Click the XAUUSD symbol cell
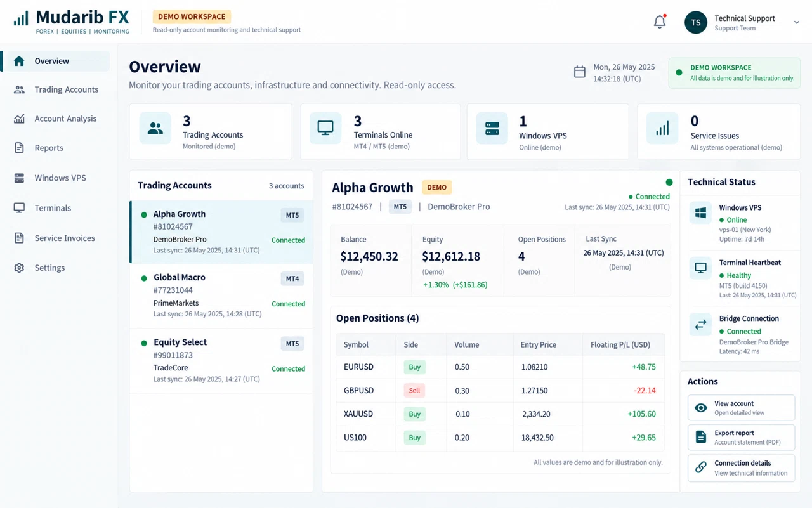The width and height of the screenshot is (812, 508). 358,414
